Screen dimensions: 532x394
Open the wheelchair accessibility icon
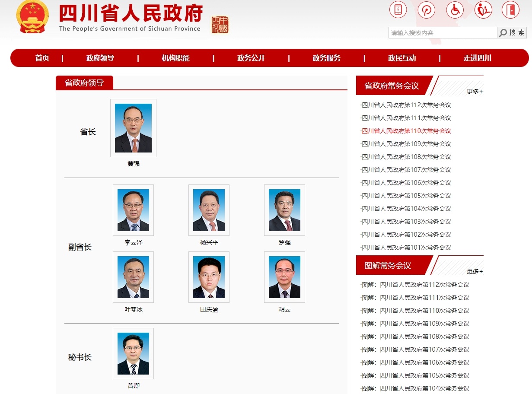[x=455, y=10]
